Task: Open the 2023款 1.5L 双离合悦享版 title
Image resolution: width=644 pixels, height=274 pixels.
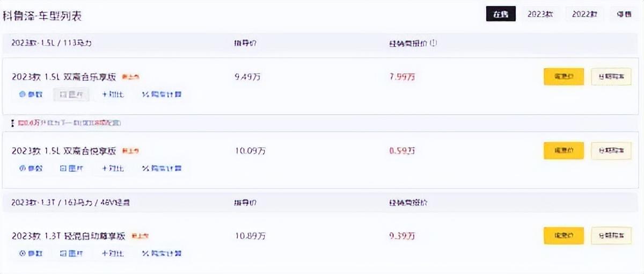Action: 64,152
